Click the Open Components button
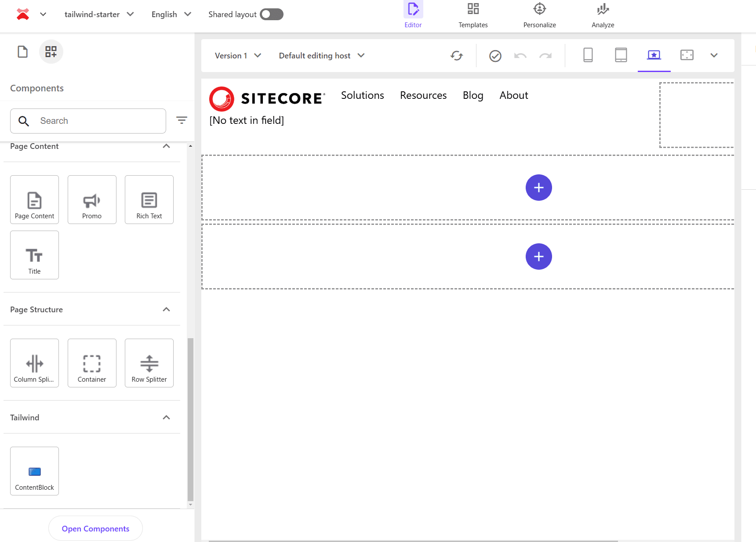The image size is (756, 542). click(x=95, y=528)
